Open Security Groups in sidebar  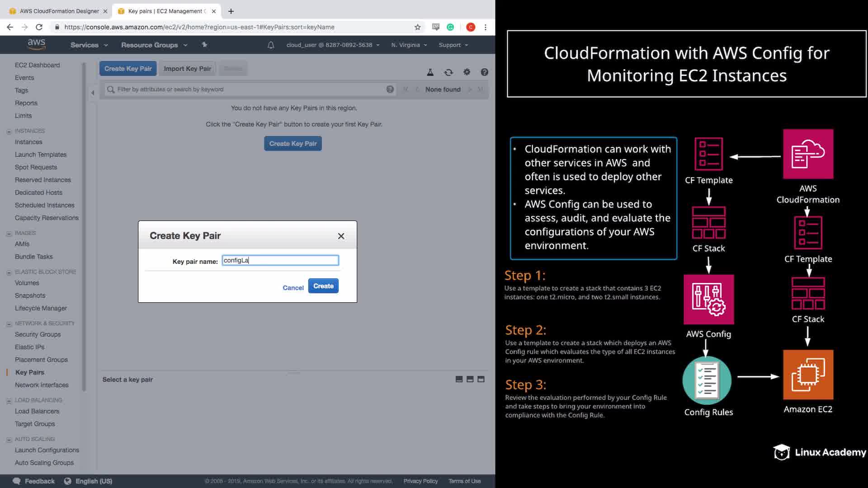point(38,334)
